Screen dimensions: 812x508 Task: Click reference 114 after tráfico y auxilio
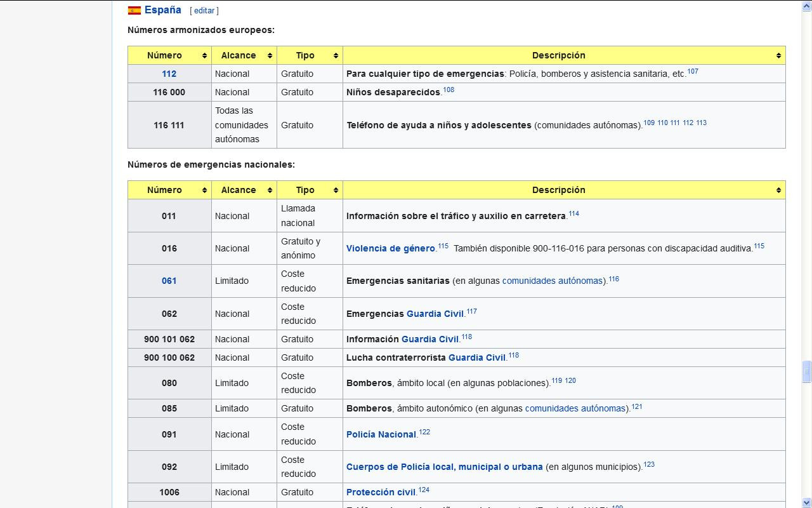click(573, 213)
